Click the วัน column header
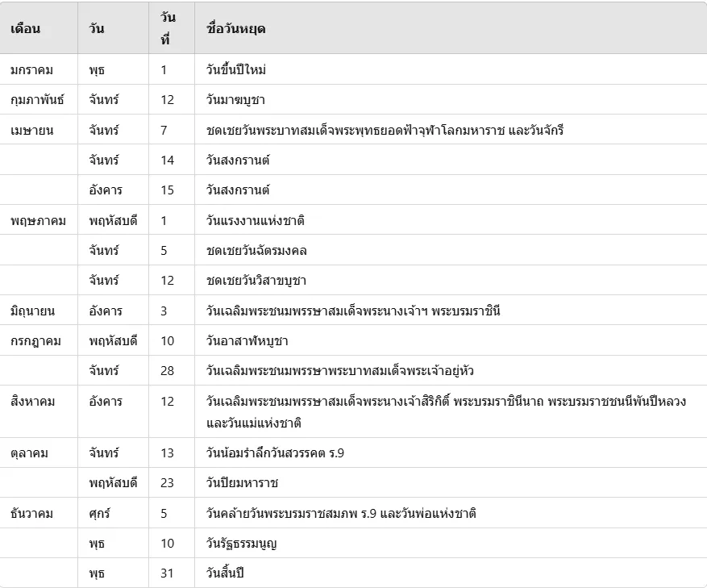This screenshot has width=707, height=588. tap(97, 29)
